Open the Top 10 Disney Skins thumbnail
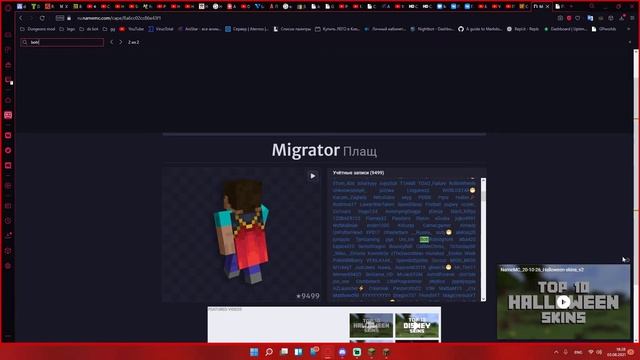Screen dimensions: 640x360 [417, 325]
